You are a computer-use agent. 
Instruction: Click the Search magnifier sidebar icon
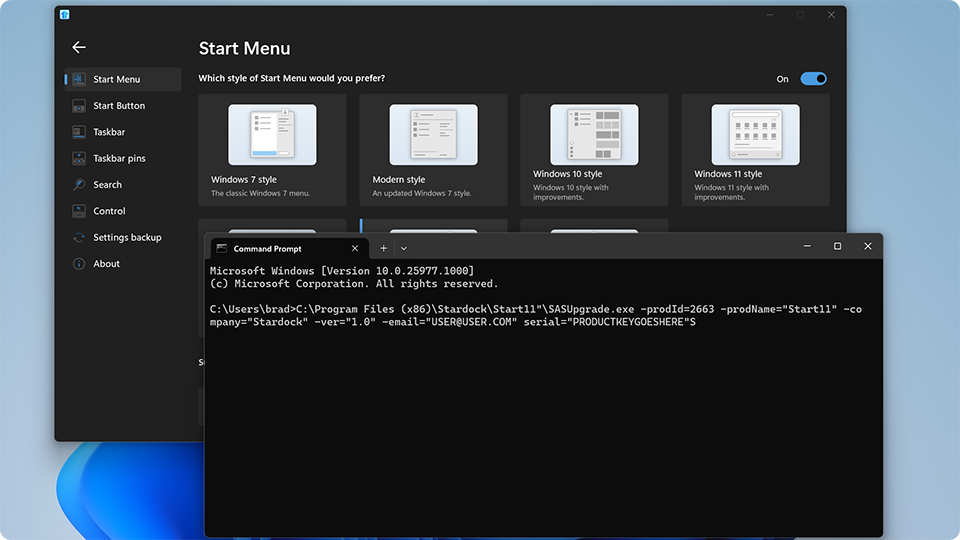(79, 184)
